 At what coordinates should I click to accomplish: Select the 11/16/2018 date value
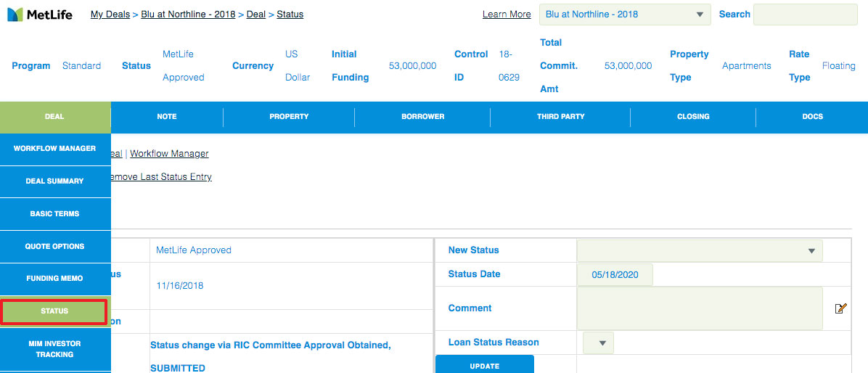point(180,286)
